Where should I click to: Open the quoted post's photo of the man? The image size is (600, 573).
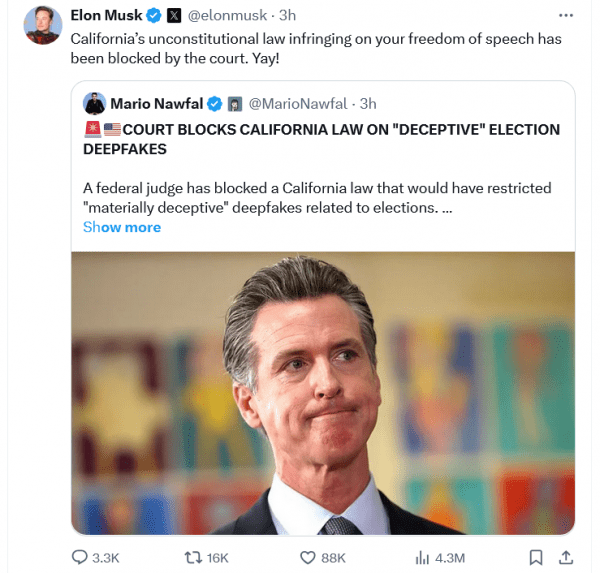tap(323, 392)
